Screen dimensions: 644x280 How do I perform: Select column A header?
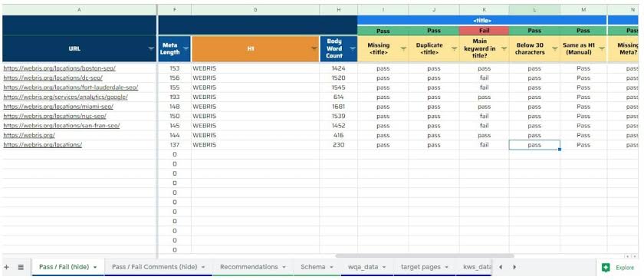[x=79, y=9]
